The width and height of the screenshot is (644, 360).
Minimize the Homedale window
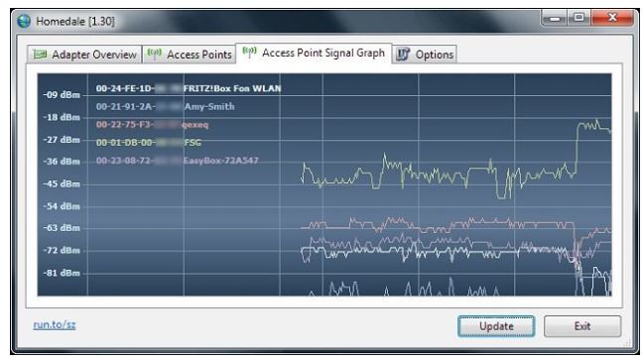click(555, 18)
